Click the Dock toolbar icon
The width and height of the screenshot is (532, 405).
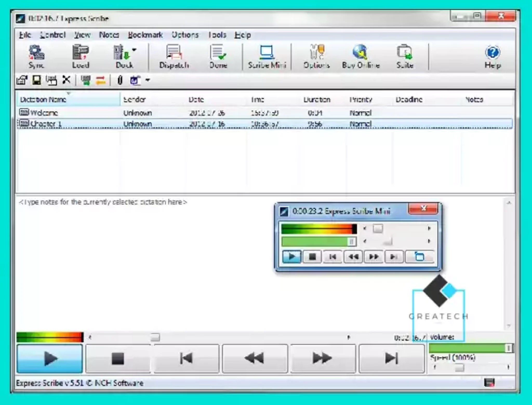coord(124,57)
